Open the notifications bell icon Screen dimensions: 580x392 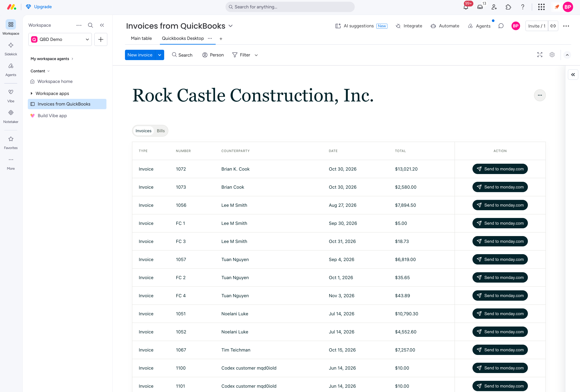pyautogui.click(x=466, y=7)
